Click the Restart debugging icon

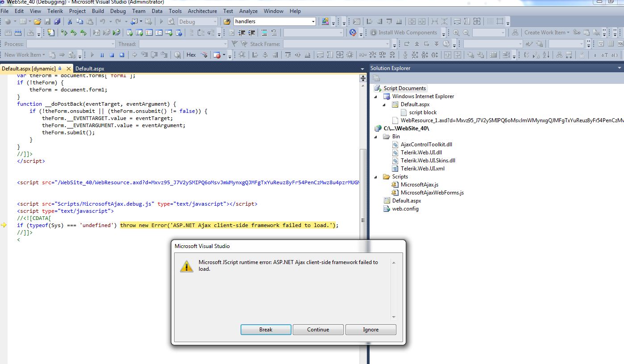[x=122, y=55]
